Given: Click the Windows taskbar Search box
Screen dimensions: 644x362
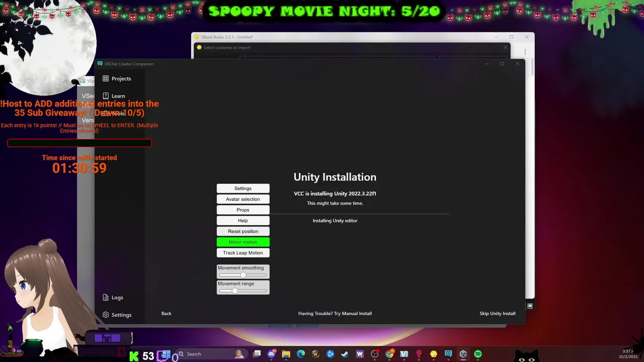Looking at the screenshot, I should [211, 354].
